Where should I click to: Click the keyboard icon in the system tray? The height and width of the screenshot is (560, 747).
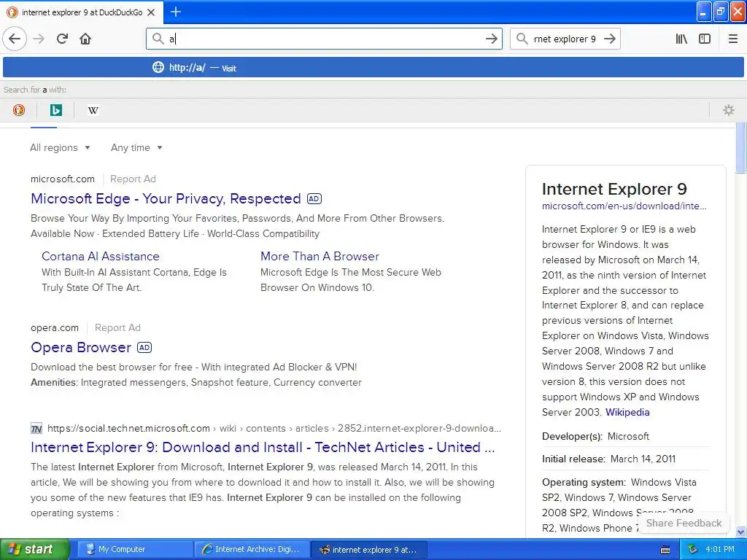tap(665, 550)
